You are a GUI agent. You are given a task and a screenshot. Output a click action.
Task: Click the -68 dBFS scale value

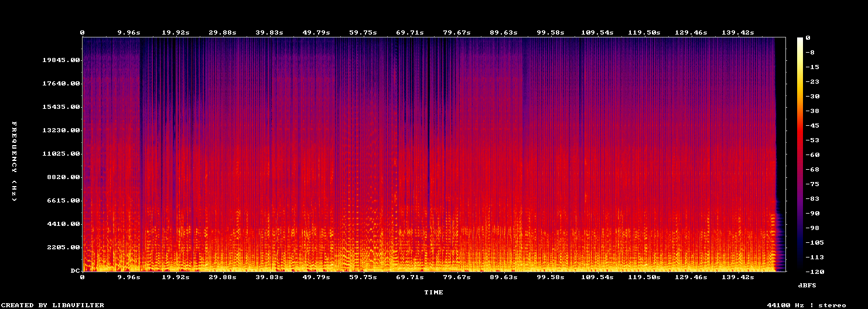pyautogui.click(x=813, y=170)
